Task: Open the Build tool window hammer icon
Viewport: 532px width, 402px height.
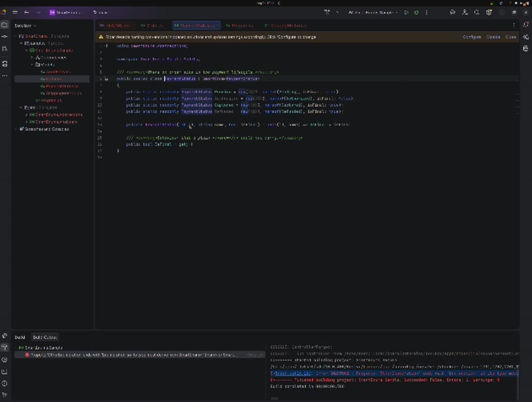Action: (x=5, y=347)
